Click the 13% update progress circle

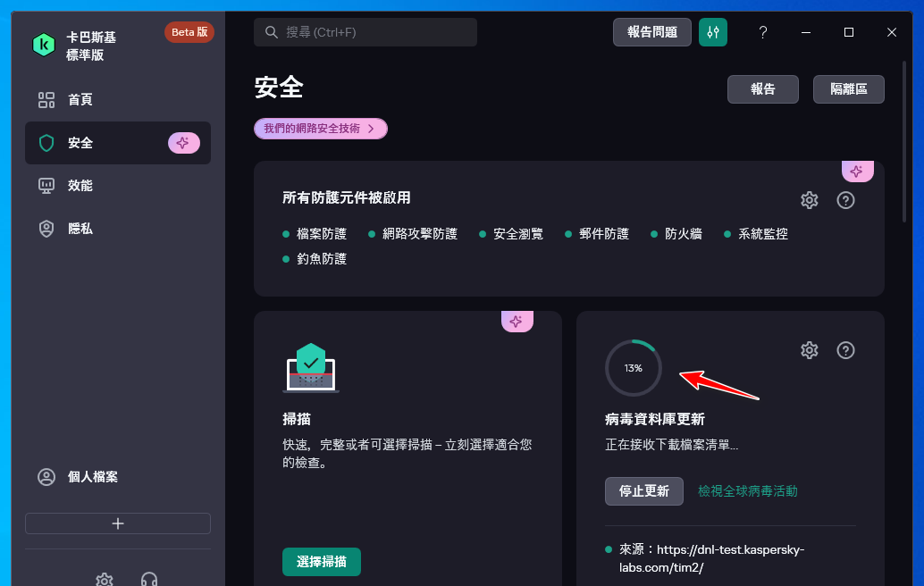click(x=633, y=368)
